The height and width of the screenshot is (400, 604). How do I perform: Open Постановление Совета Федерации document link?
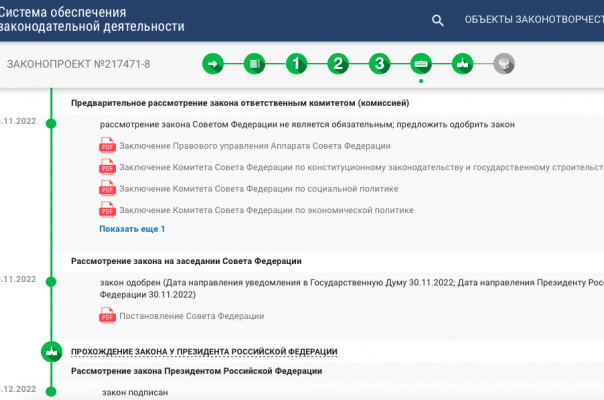(191, 316)
